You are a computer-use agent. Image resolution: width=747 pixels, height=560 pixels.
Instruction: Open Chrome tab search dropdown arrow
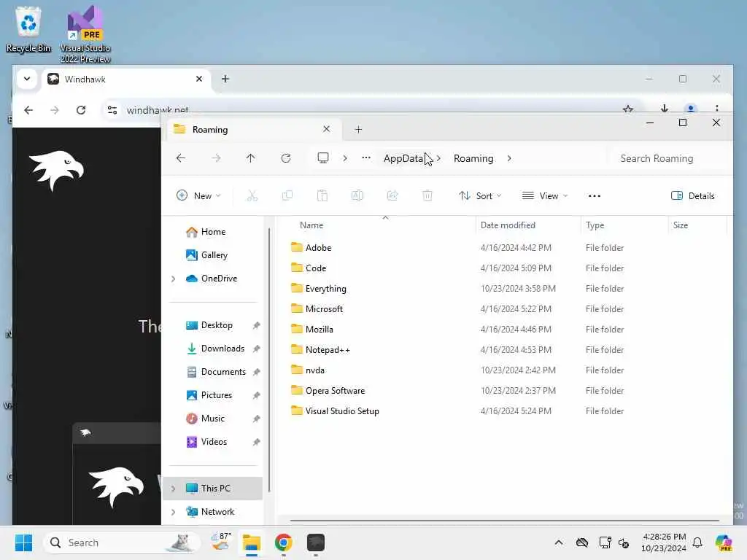click(27, 79)
